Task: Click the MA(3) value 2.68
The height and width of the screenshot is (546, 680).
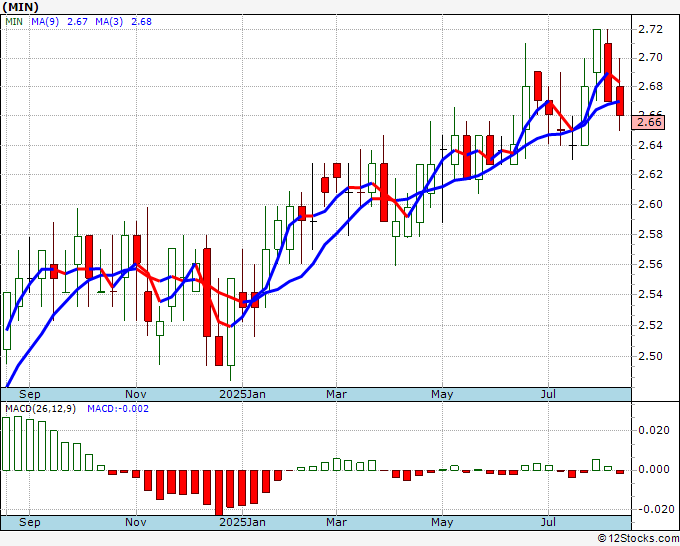Action: (x=141, y=21)
